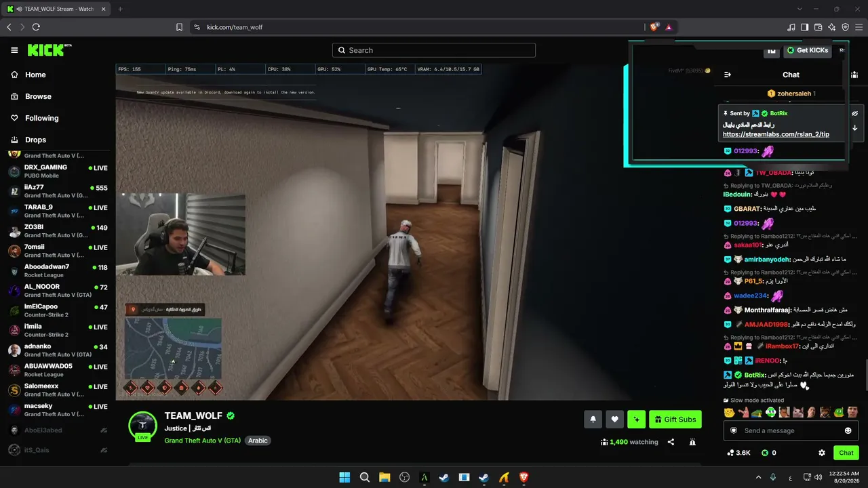Click the 3.6K channel points balance
Viewport: 868px width, 488px height.
(x=738, y=453)
